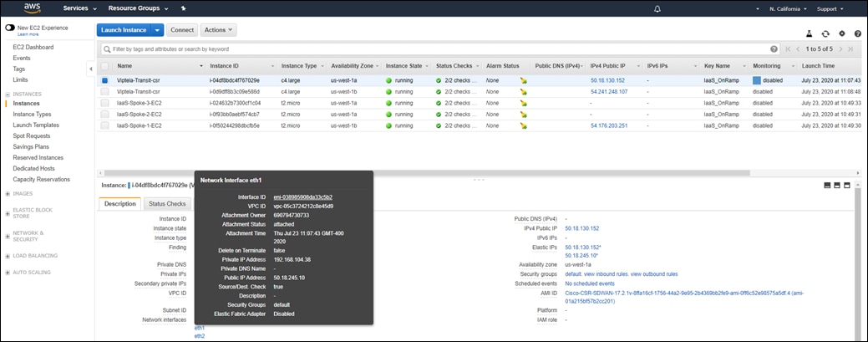868x342 pixels.
Task: Open Events in sidebar
Action: (x=22, y=59)
